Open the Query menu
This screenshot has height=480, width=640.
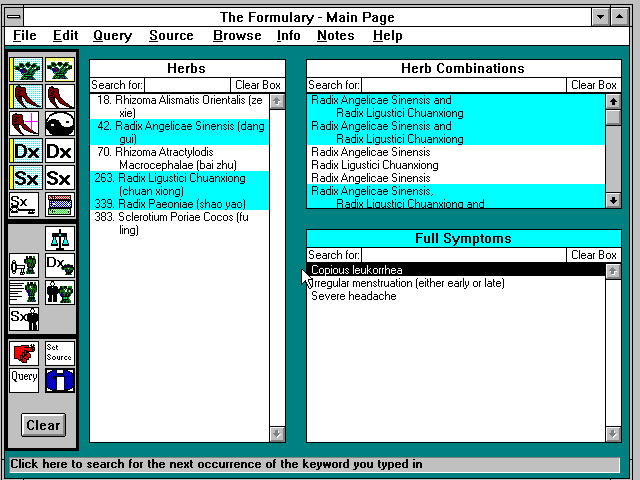click(x=112, y=36)
